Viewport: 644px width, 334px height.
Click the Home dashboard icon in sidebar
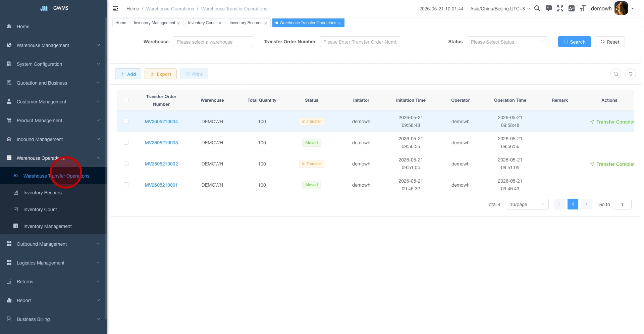(x=9, y=26)
